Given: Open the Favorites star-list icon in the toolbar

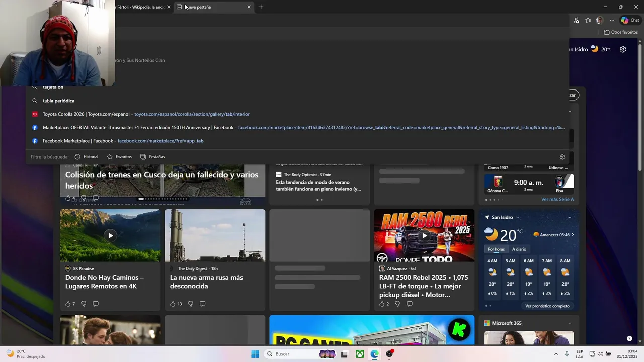Looking at the screenshot, I should click(588, 20).
